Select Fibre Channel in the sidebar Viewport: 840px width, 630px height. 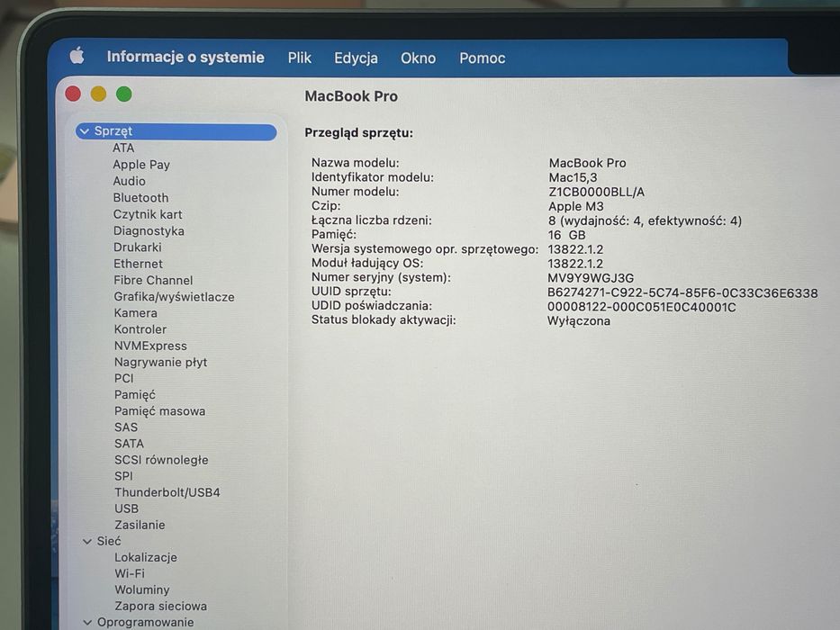pyautogui.click(x=153, y=280)
